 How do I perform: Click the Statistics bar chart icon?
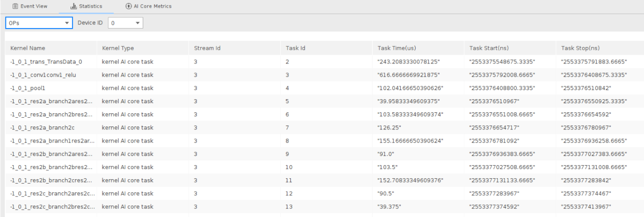(x=74, y=6)
